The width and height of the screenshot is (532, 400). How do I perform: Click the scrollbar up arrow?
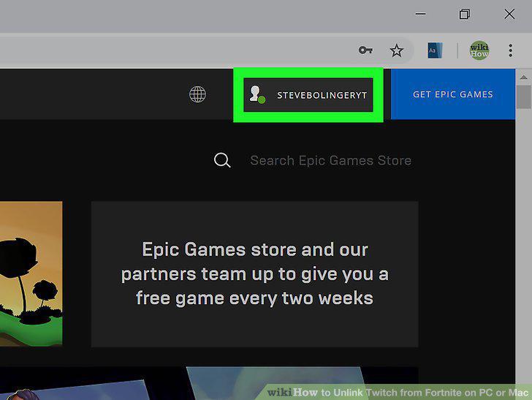[523, 78]
